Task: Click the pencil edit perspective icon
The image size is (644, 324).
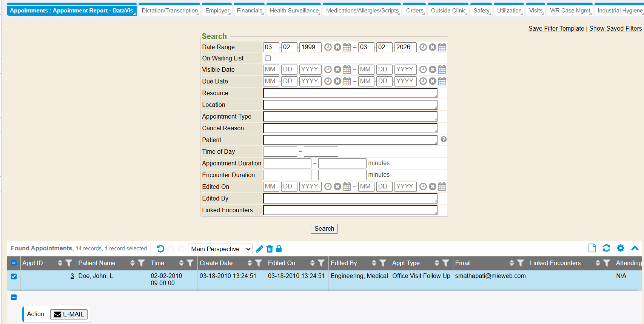Action: pyautogui.click(x=259, y=249)
